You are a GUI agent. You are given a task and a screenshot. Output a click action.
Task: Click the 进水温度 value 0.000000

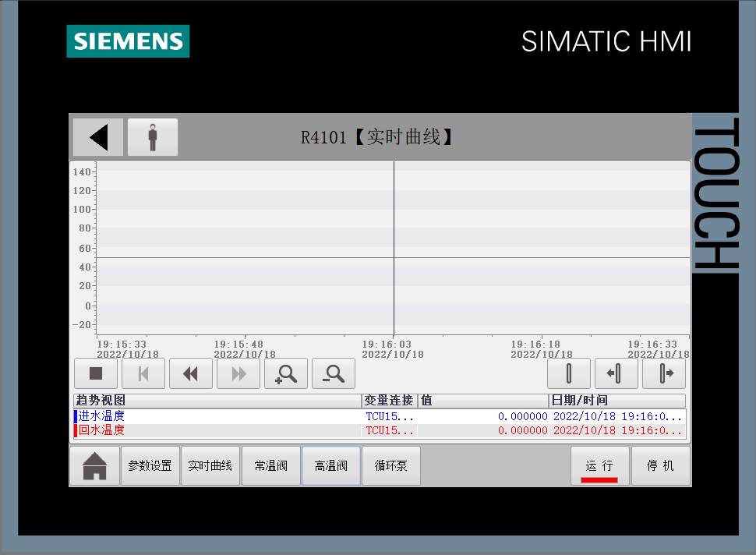523,416
